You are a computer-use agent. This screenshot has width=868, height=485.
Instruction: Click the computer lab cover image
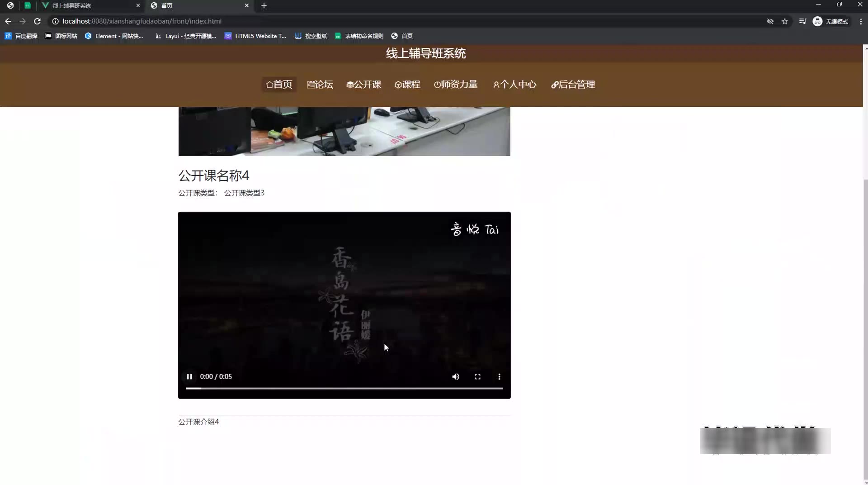click(x=344, y=131)
